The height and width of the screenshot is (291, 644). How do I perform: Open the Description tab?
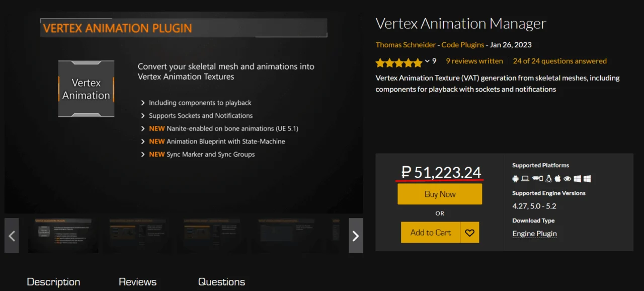pyautogui.click(x=53, y=282)
